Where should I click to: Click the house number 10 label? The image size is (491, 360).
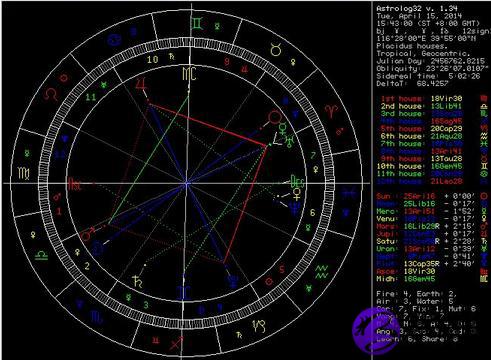click(152, 60)
